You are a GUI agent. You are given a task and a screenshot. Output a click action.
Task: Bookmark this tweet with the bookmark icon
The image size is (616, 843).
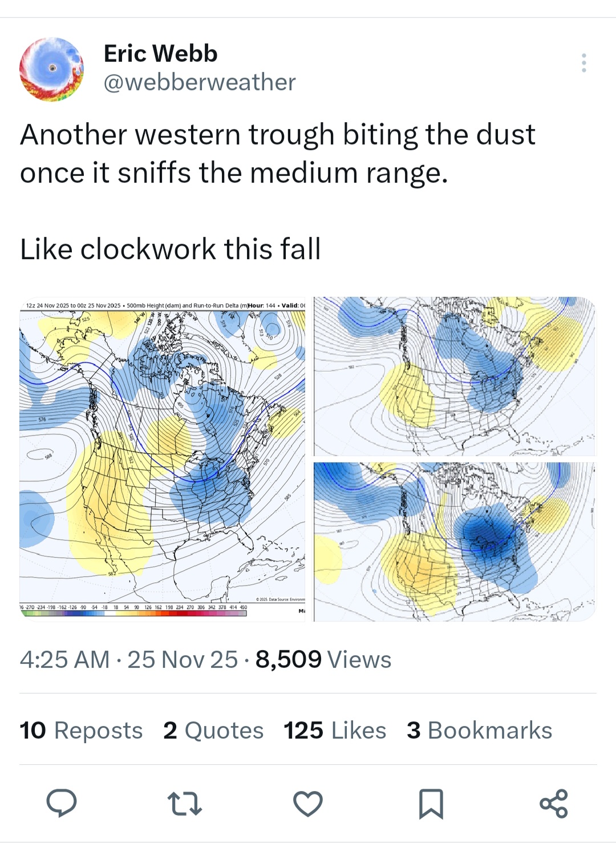click(x=431, y=803)
